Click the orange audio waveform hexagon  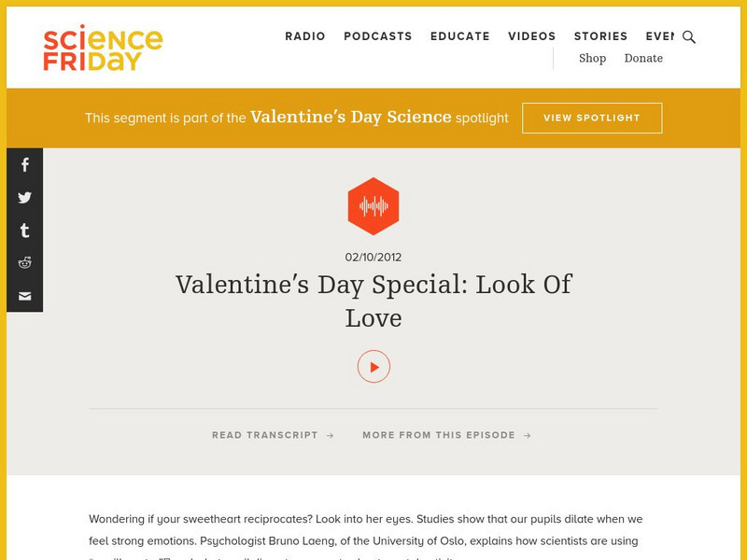(x=373, y=206)
